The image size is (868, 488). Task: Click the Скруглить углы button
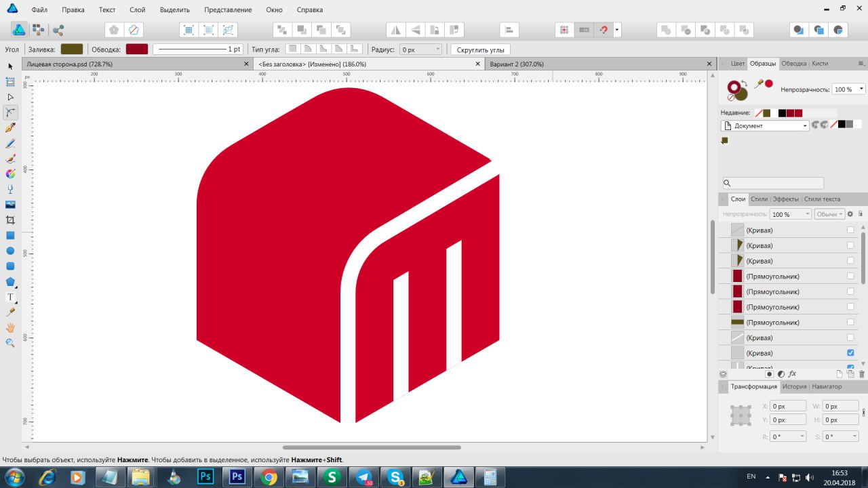481,49
